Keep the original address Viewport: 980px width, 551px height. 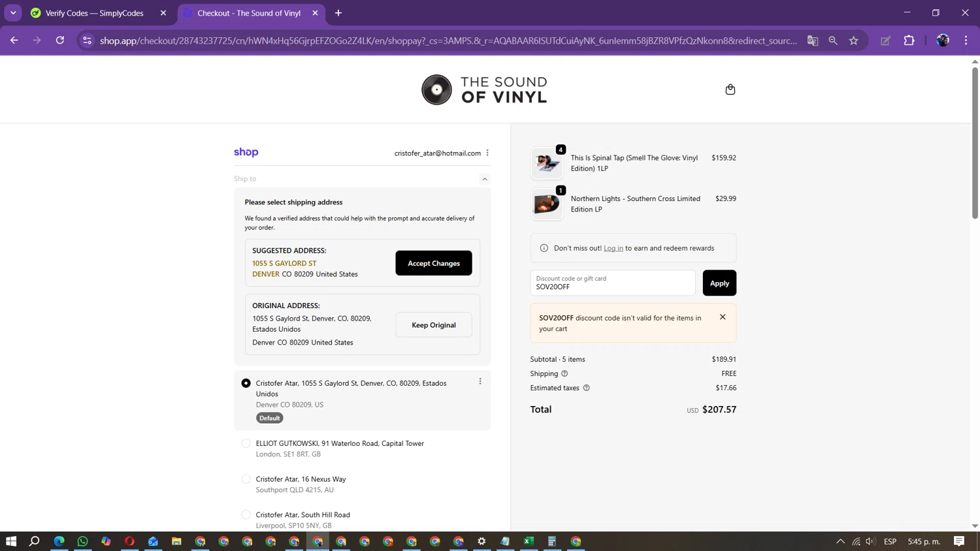pyautogui.click(x=434, y=325)
